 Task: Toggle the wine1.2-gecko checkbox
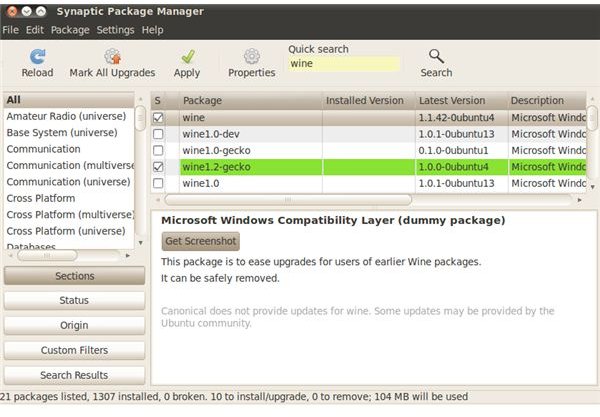pos(158,167)
